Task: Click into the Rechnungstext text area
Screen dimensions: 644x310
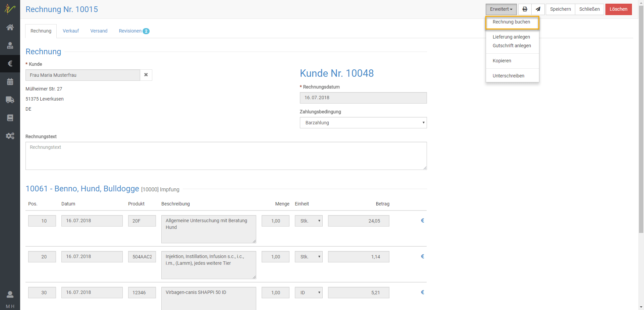Action: coord(226,156)
